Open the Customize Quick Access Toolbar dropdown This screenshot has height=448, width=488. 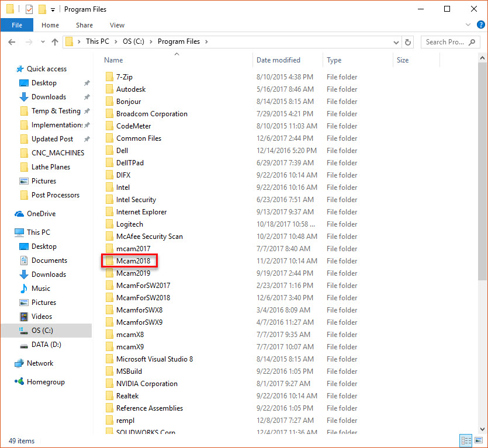pyautogui.click(x=53, y=10)
